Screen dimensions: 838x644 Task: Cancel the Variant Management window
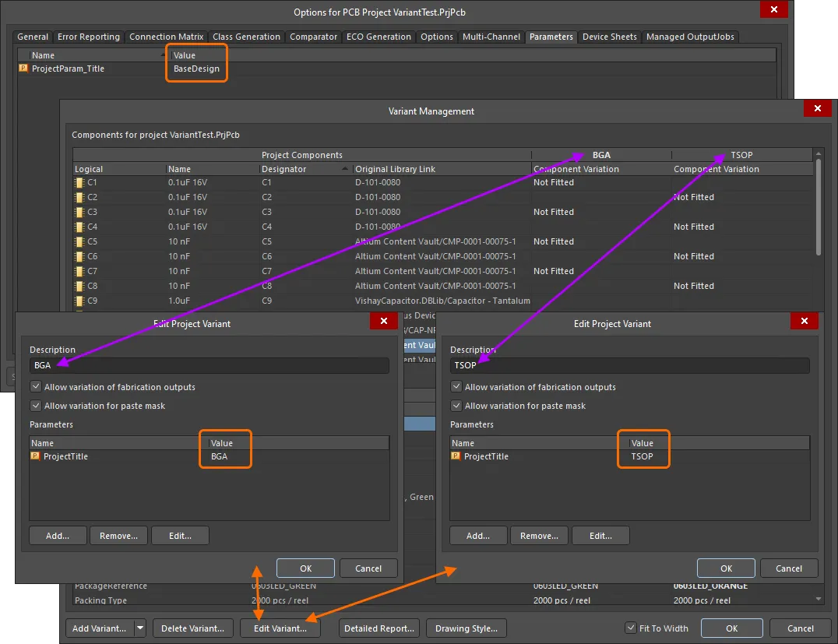click(x=800, y=628)
